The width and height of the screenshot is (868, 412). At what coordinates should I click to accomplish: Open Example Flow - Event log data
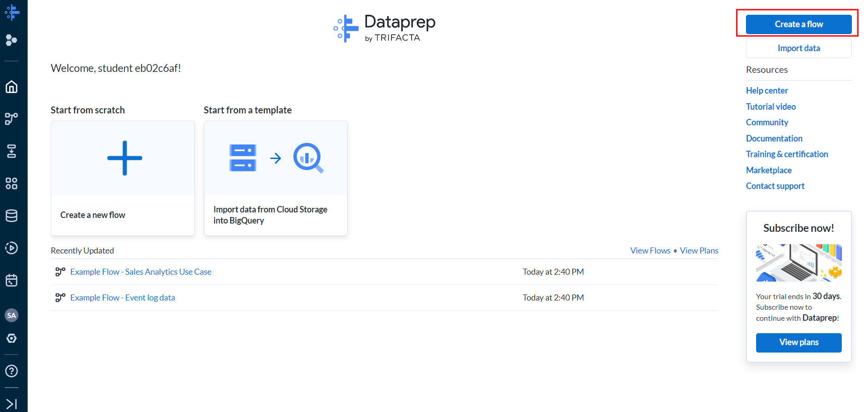click(x=122, y=298)
